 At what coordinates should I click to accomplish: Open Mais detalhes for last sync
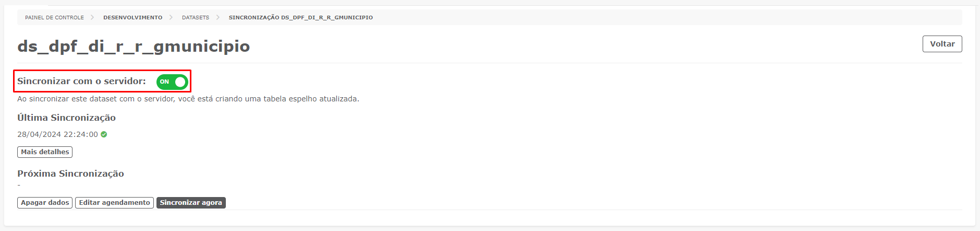45,152
